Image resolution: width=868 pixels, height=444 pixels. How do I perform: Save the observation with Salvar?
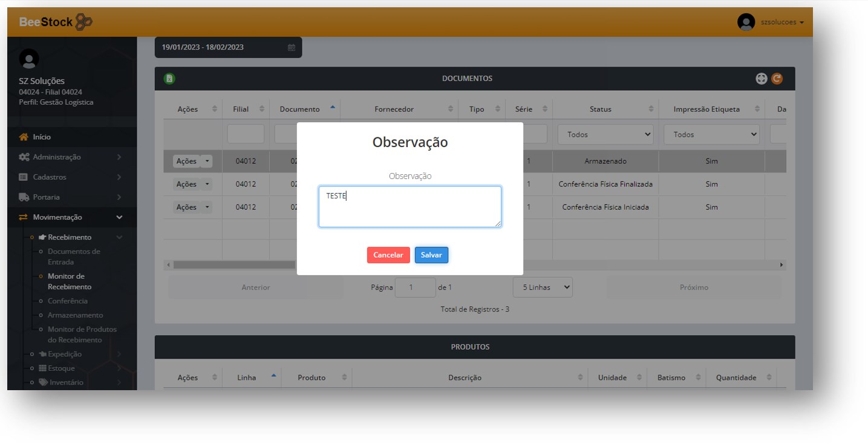[x=431, y=255]
